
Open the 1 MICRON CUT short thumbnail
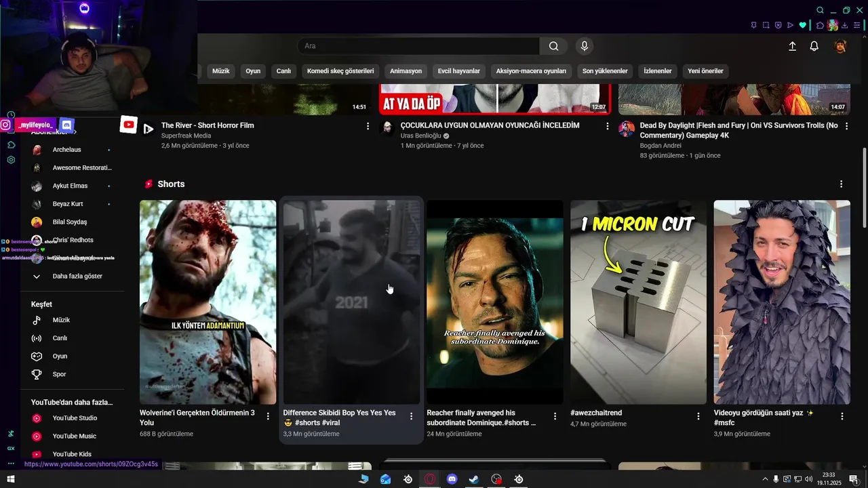638,302
